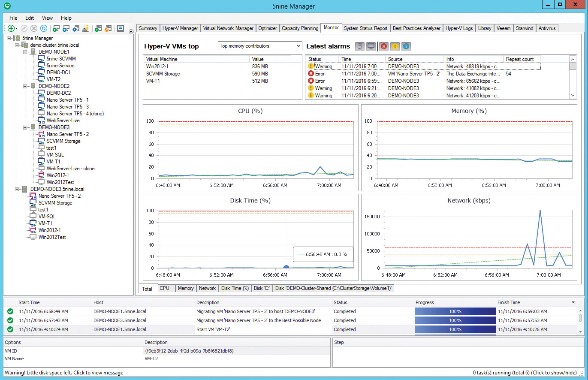Toggle the Information alarms filter button
The height and width of the screenshot is (380, 588).
click(406, 46)
